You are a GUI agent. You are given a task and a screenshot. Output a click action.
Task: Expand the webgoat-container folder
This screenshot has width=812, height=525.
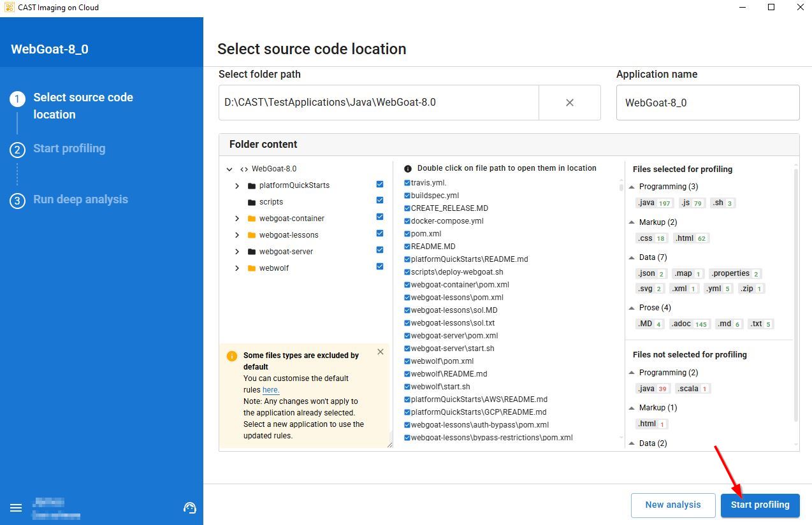[237, 219]
